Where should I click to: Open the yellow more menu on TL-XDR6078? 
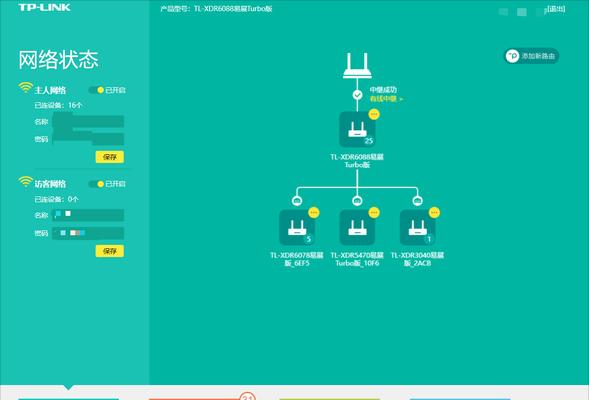point(314,213)
